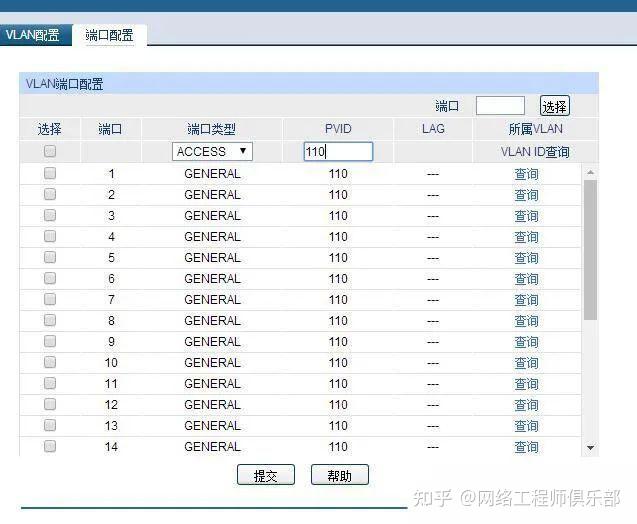The width and height of the screenshot is (637, 524).
Task: Toggle the select-all checkbox in header row
Action: 50,152
